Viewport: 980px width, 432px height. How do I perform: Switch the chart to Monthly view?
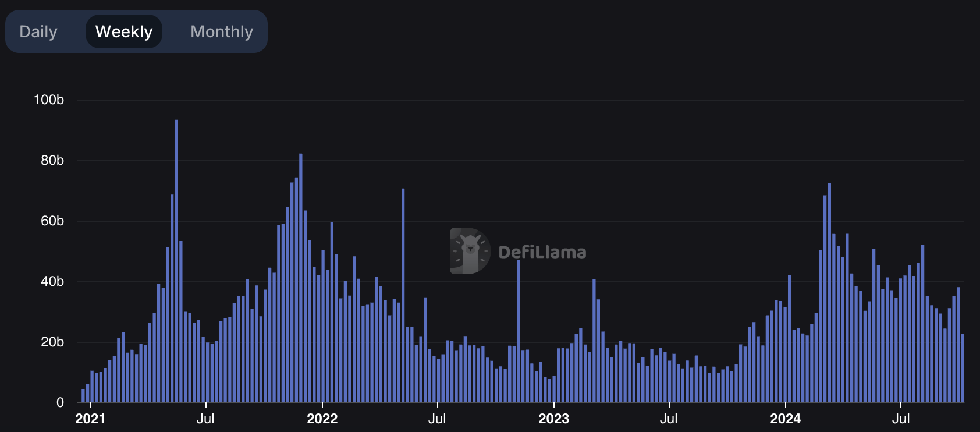pos(222,31)
